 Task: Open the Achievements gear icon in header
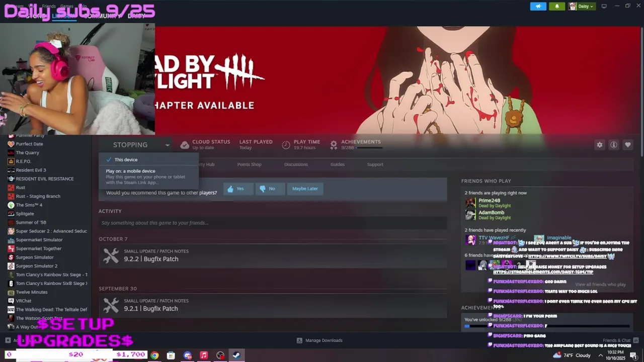point(333,145)
